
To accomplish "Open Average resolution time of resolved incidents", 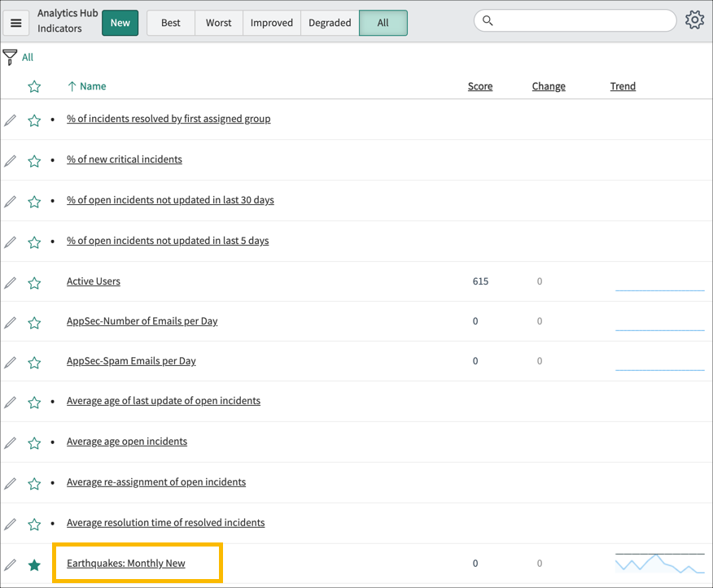I will (165, 522).
